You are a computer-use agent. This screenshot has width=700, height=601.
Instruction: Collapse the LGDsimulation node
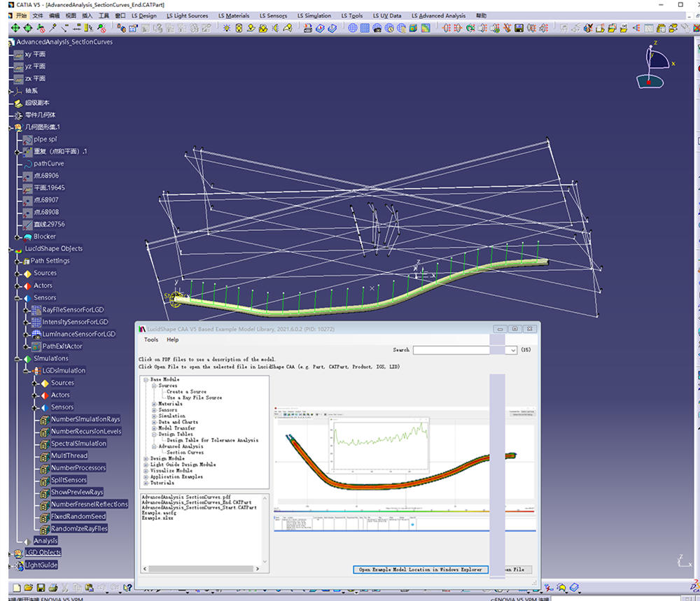(26, 371)
